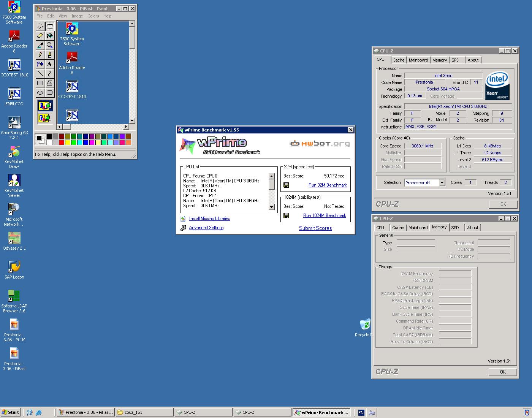Open the Advanced Settings link in wPrime
Image resolution: width=532 pixels, height=418 pixels.
(x=206, y=228)
